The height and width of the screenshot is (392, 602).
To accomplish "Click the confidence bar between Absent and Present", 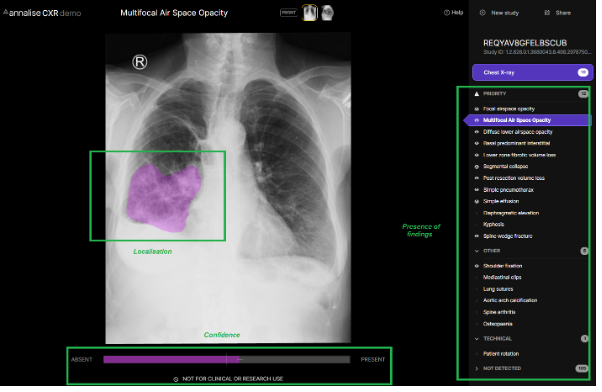I will 227,359.
